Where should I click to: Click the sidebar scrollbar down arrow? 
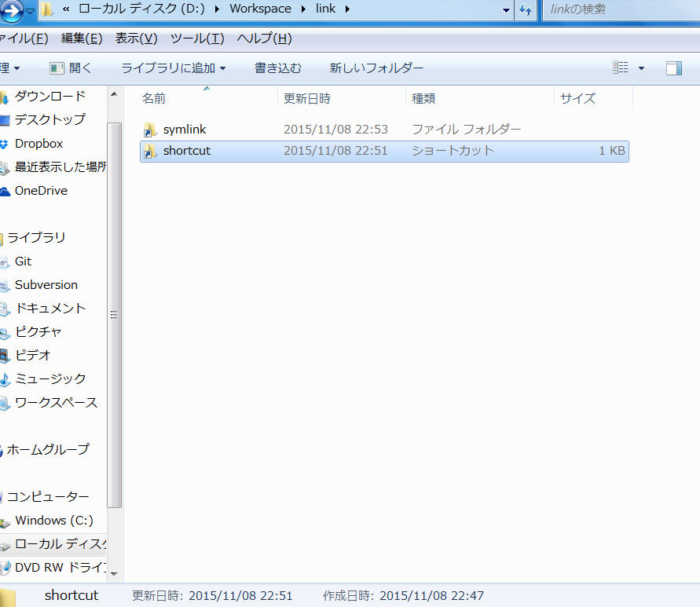[114, 573]
